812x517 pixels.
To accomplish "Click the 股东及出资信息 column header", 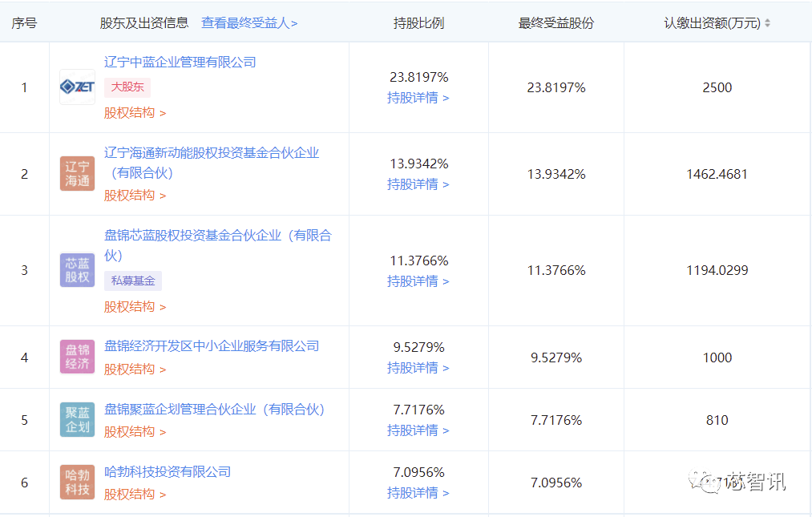I will (x=144, y=23).
